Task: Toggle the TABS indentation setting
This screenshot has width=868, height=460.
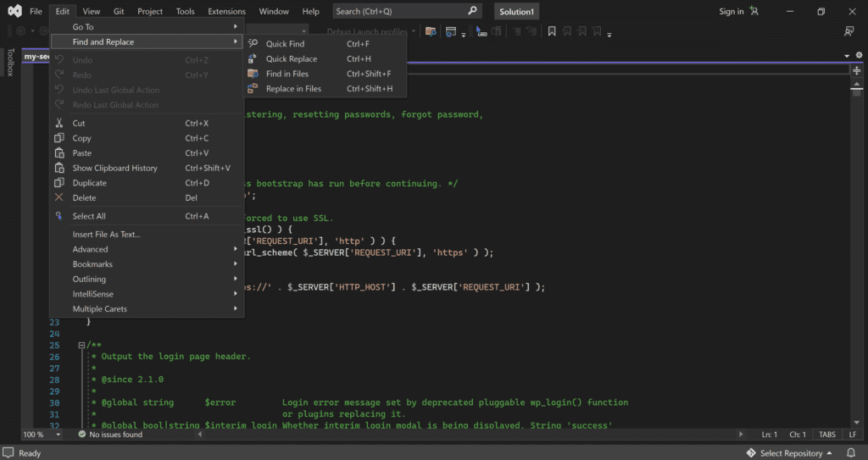Action: pos(827,435)
